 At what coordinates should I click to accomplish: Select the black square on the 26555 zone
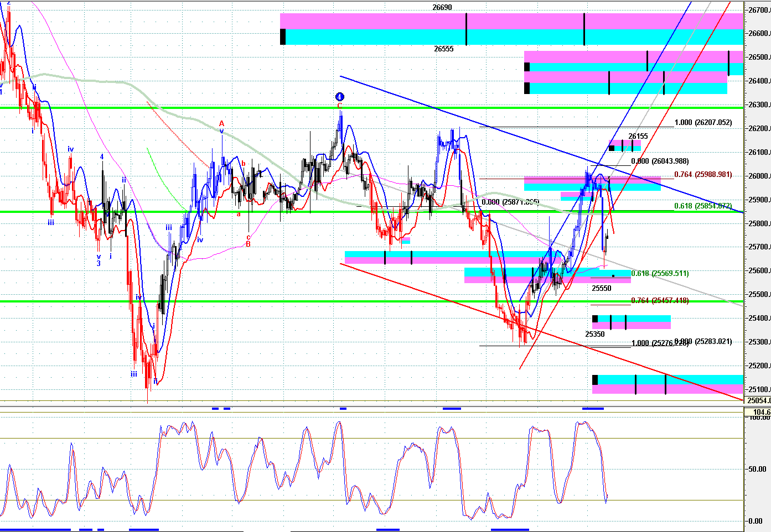(283, 36)
